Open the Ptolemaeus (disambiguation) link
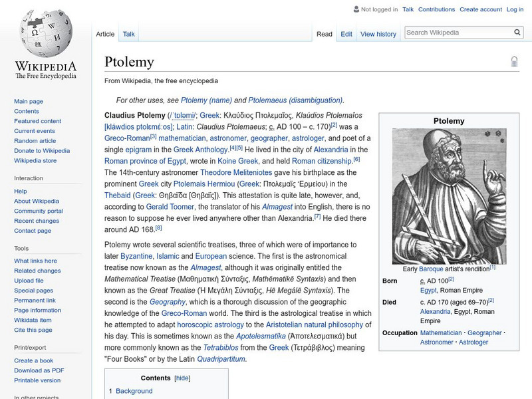 click(296, 100)
